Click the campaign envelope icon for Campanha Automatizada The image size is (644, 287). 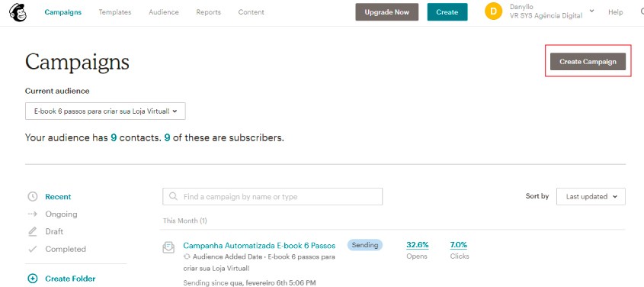(x=168, y=247)
